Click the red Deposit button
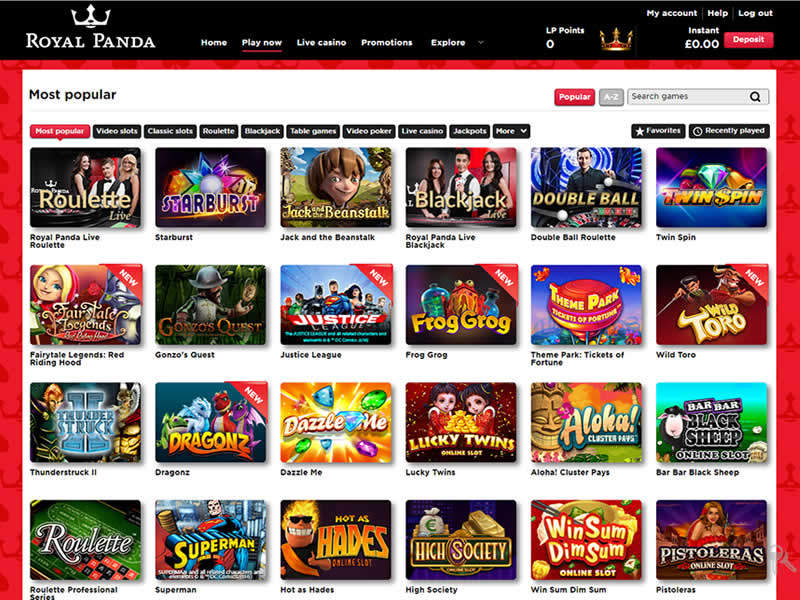Image resolution: width=800 pixels, height=600 pixels. point(748,40)
